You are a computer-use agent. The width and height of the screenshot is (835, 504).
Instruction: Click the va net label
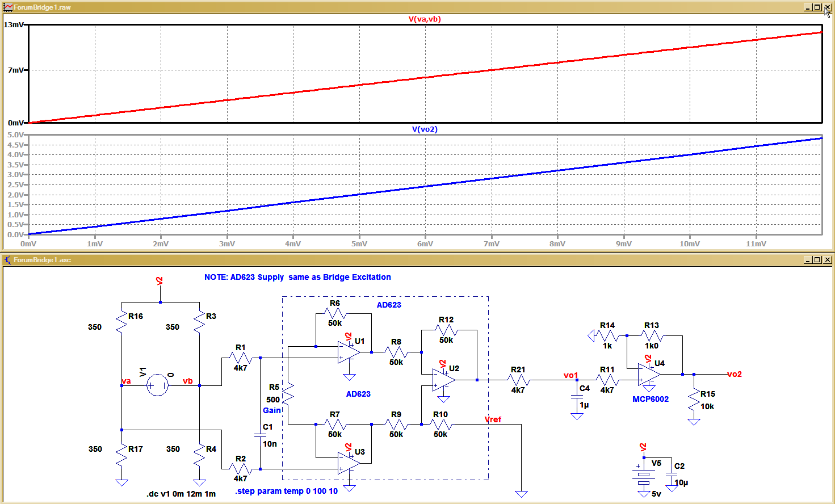[x=127, y=381]
